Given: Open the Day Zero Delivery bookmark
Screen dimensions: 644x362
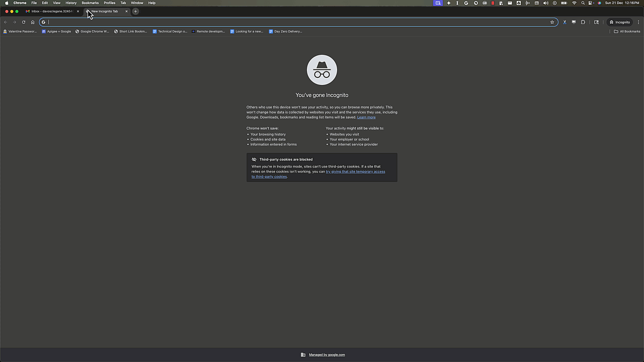Looking at the screenshot, I should click(x=285, y=31).
